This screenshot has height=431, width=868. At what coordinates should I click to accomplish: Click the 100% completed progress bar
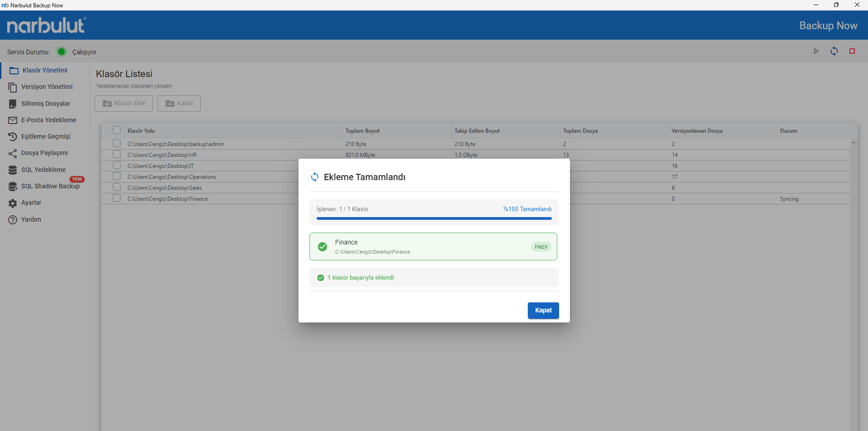click(x=434, y=218)
